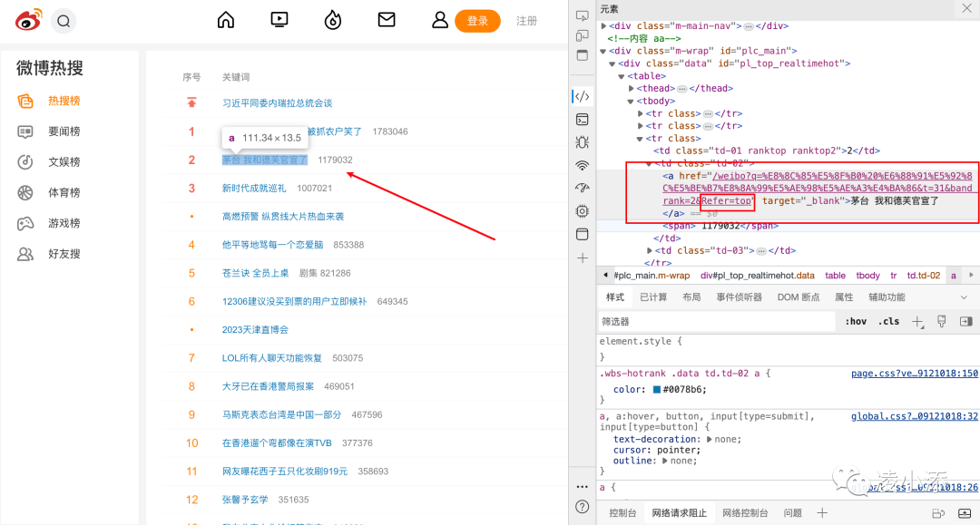The image size is (980, 525).
Task: Switch to the 布局 tab
Action: [x=691, y=297]
